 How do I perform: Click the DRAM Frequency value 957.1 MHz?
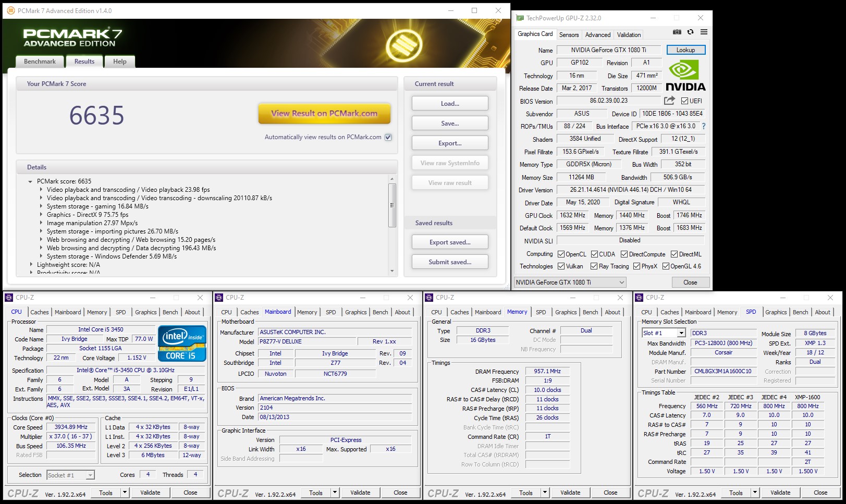(x=547, y=371)
